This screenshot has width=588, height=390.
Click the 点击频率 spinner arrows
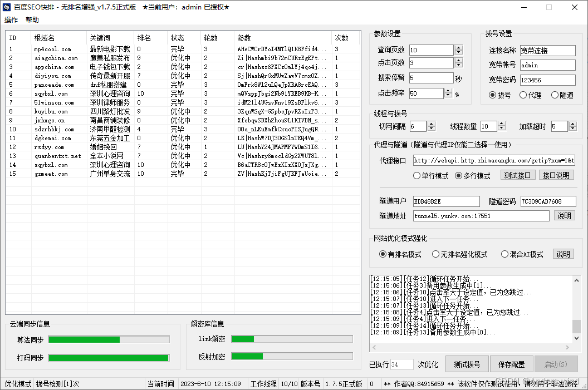tap(448, 93)
